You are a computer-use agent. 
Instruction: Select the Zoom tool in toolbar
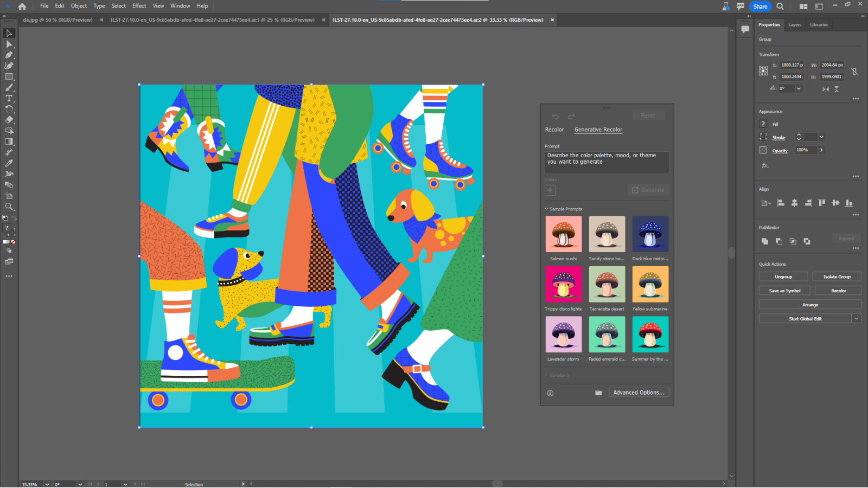(9, 207)
